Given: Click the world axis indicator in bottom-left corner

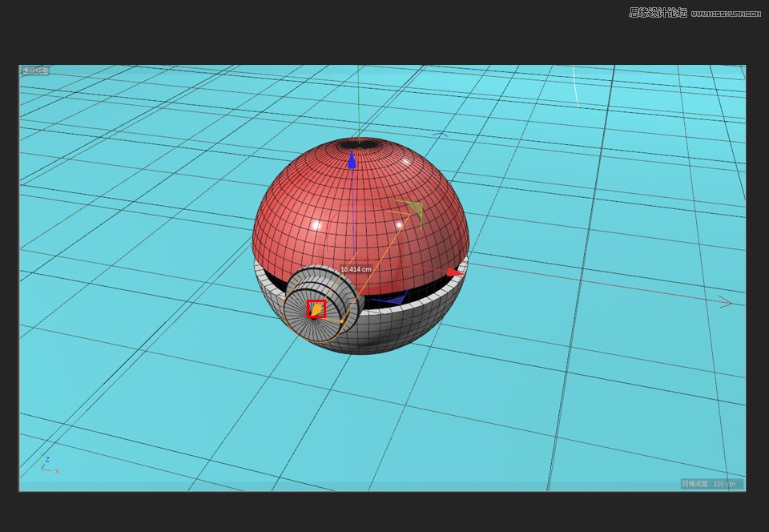Looking at the screenshot, I should [x=48, y=465].
